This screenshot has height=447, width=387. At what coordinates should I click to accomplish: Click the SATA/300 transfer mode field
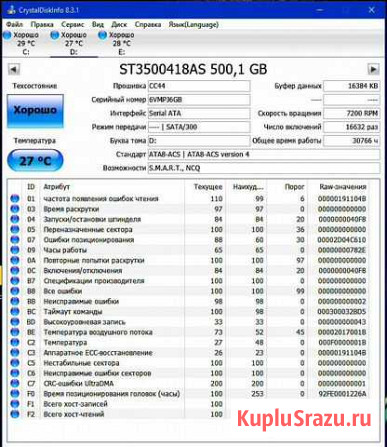coord(199,127)
